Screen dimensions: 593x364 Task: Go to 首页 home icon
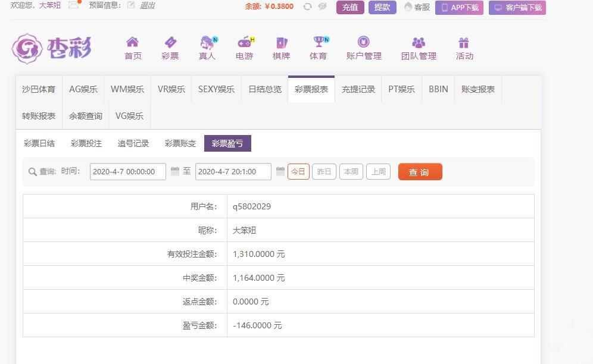[x=133, y=43]
